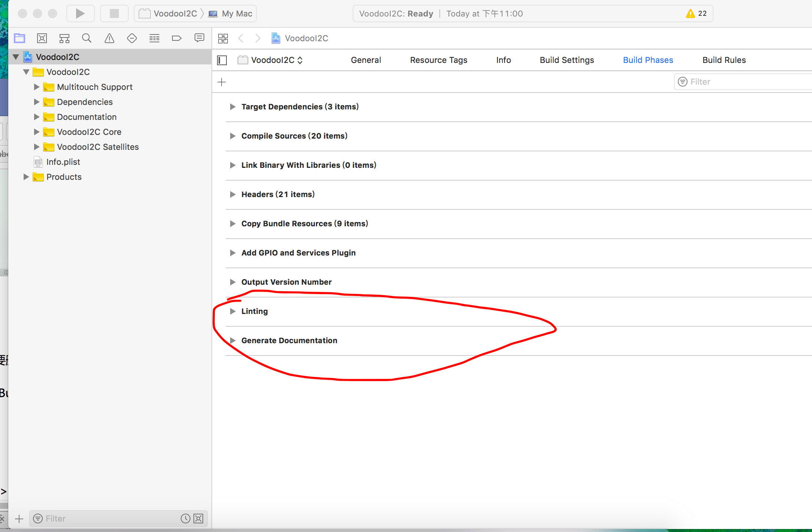
Task: Click the Build Settings tab
Action: (567, 59)
